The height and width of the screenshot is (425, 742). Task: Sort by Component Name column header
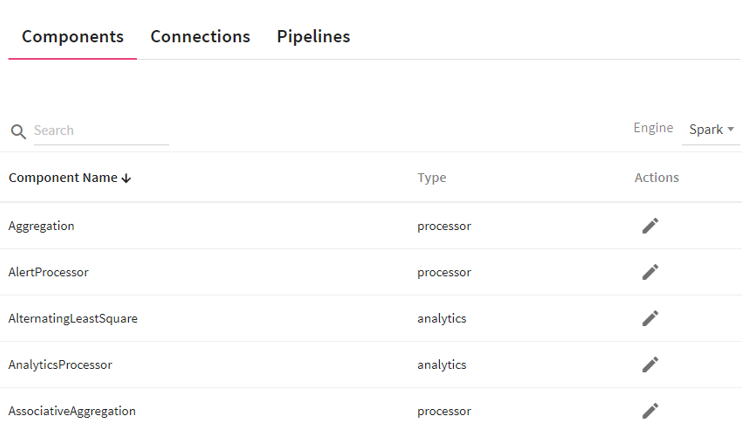pos(63,178)
